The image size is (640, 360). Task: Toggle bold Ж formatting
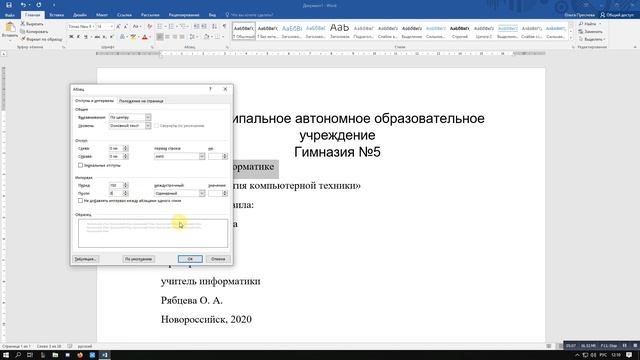tap(71, 37)
